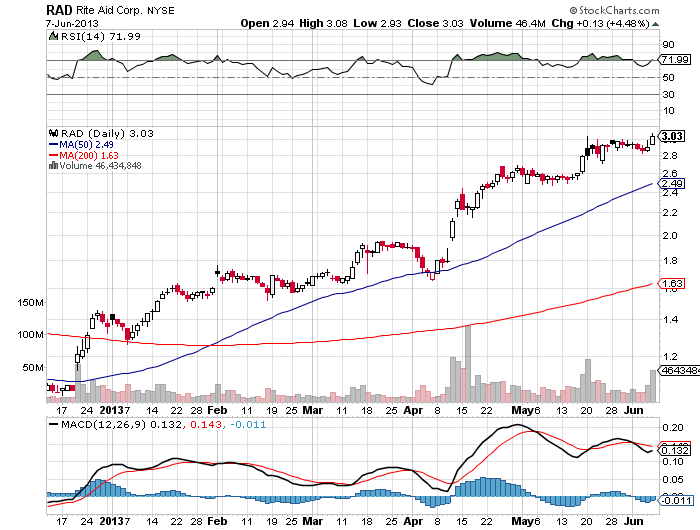Viewport: 700px width, 530px height.
Task: Click the MACD(12,26,9) legend label
Action: [104, 425]
